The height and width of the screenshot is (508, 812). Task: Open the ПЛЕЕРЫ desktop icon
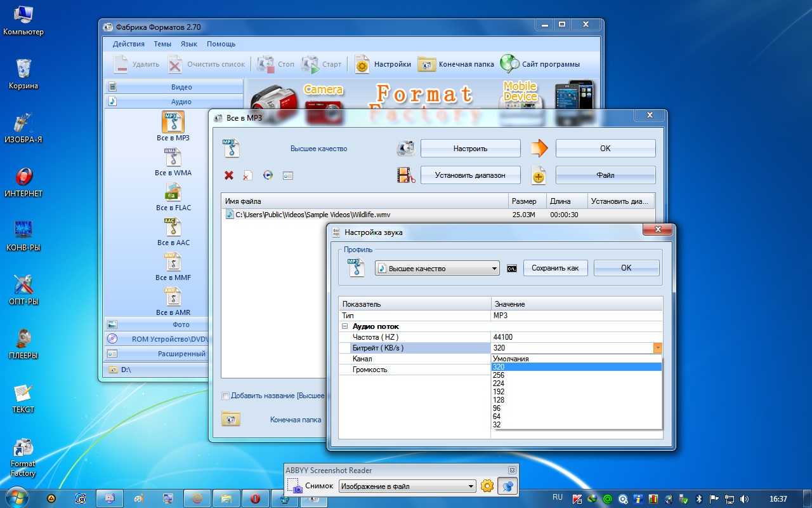(x=23, y=344)
